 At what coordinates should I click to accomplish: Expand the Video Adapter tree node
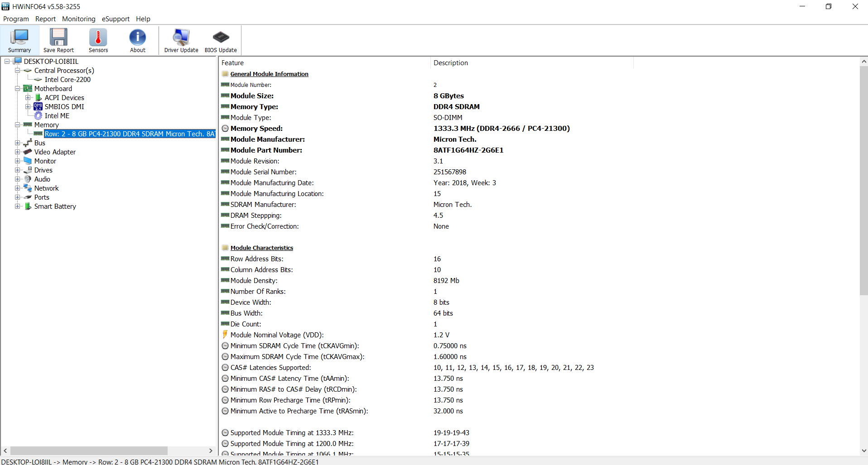click(x=17, y=152)
